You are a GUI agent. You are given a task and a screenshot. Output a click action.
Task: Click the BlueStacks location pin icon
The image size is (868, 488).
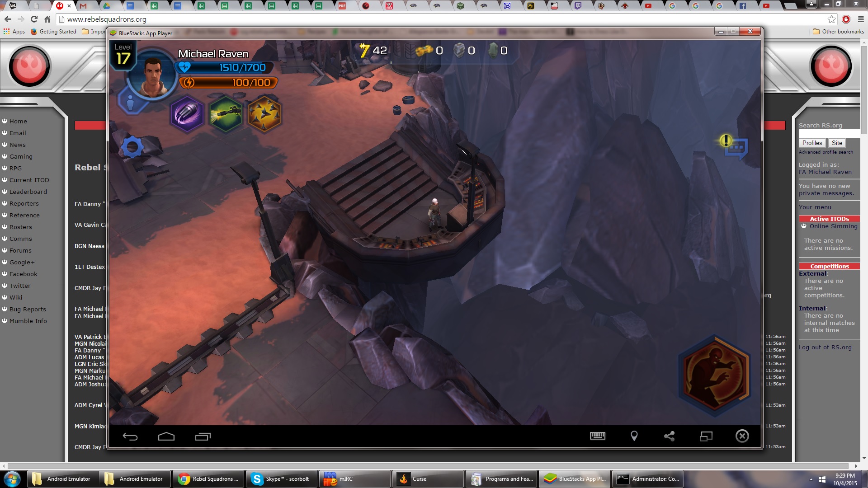(634, 436)
